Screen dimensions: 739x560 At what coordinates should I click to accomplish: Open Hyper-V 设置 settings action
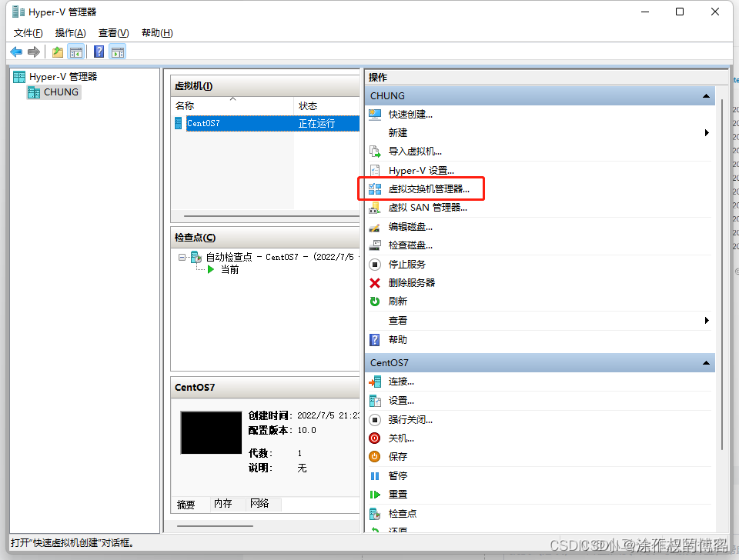[x=421, y=171]
